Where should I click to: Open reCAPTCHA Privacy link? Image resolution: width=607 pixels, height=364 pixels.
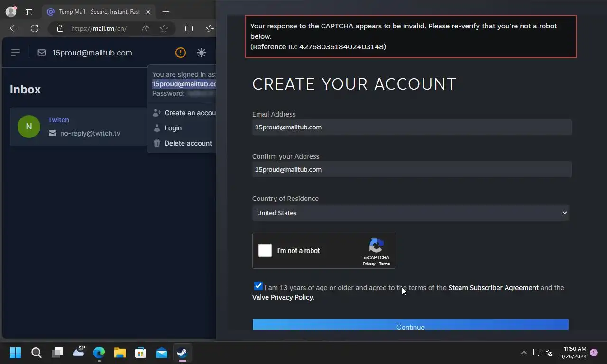click(369, 264)
